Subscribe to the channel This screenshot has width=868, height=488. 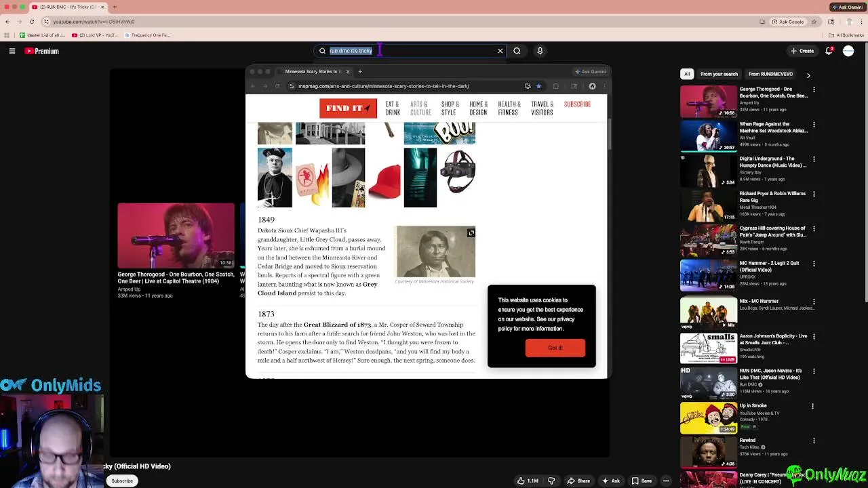[x=122, y=481]
